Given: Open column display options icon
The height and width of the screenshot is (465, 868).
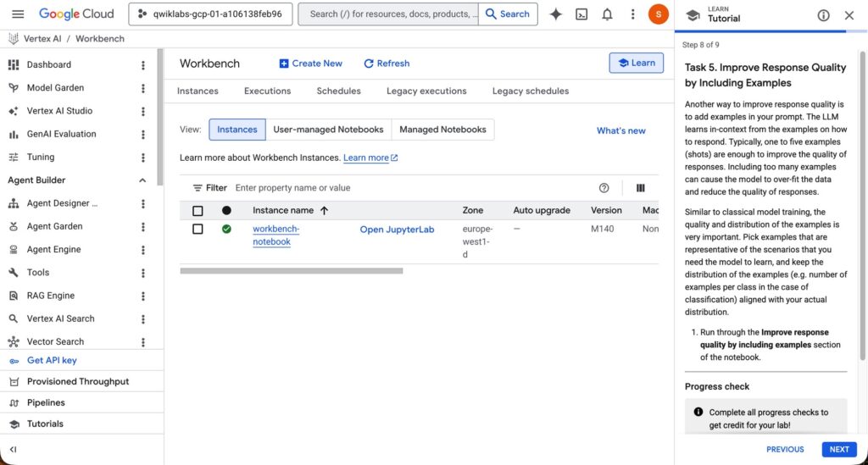Looking at the screenshot, I should [641, 188].
